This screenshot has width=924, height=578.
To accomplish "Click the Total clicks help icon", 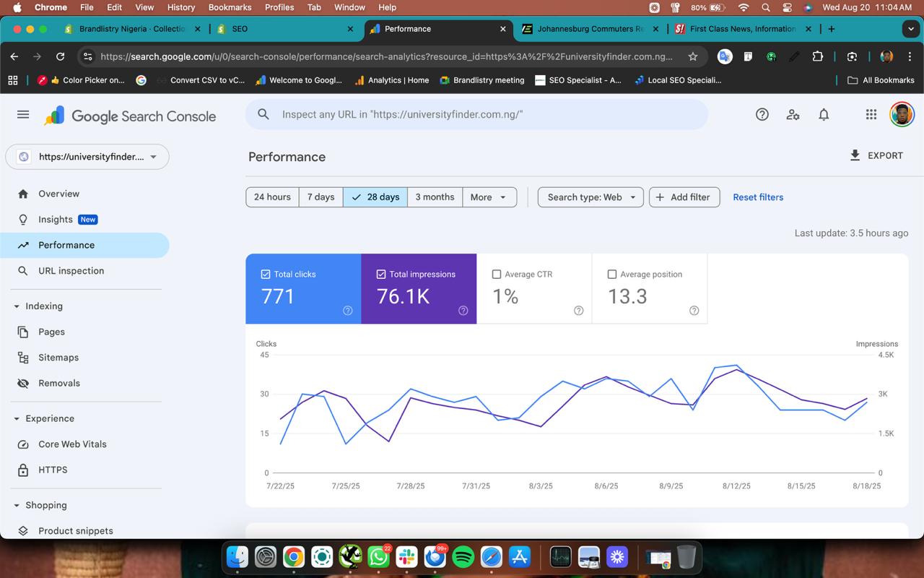I will [x=347, y=311].
